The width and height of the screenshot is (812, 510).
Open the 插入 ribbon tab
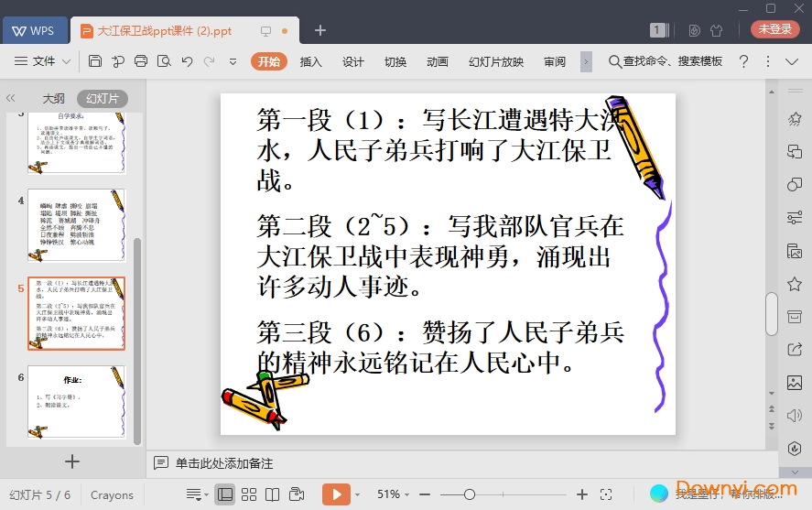[311, 61]
